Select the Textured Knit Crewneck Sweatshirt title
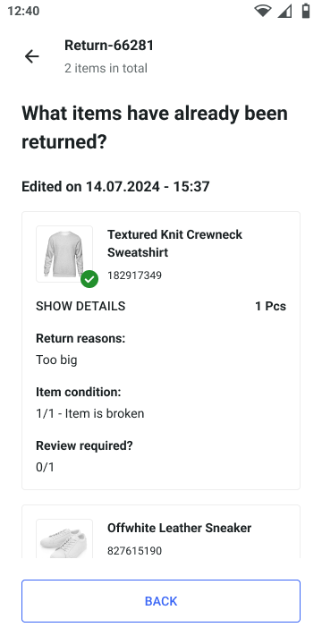This screenshot has height=644, width=322. (175, 243)
